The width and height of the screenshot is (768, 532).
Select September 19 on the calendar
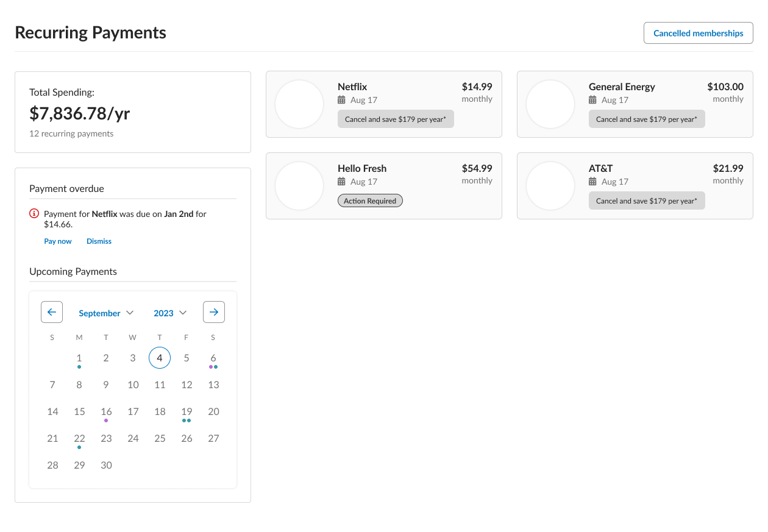click(187, 411)
